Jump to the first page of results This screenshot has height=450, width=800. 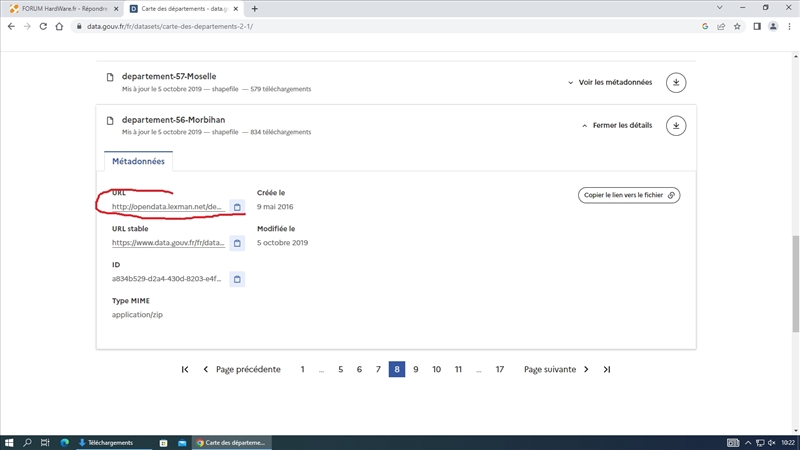click(185, 369)
